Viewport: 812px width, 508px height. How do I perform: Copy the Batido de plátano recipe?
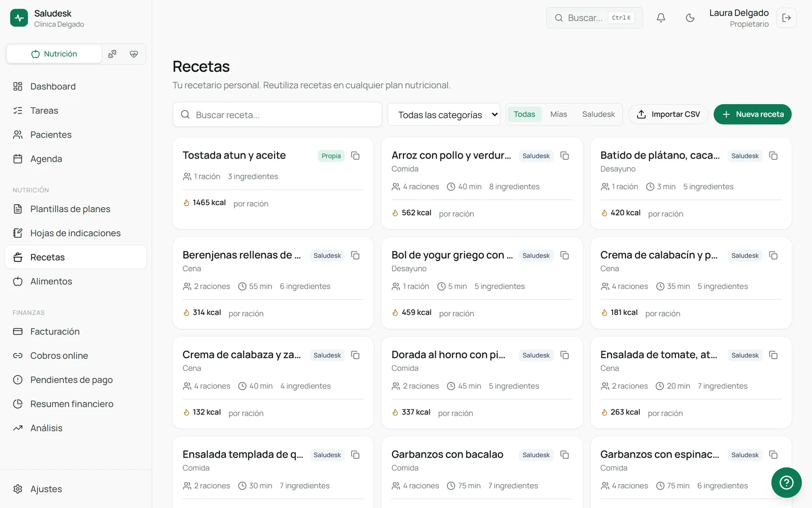click(x=773, y=155)
